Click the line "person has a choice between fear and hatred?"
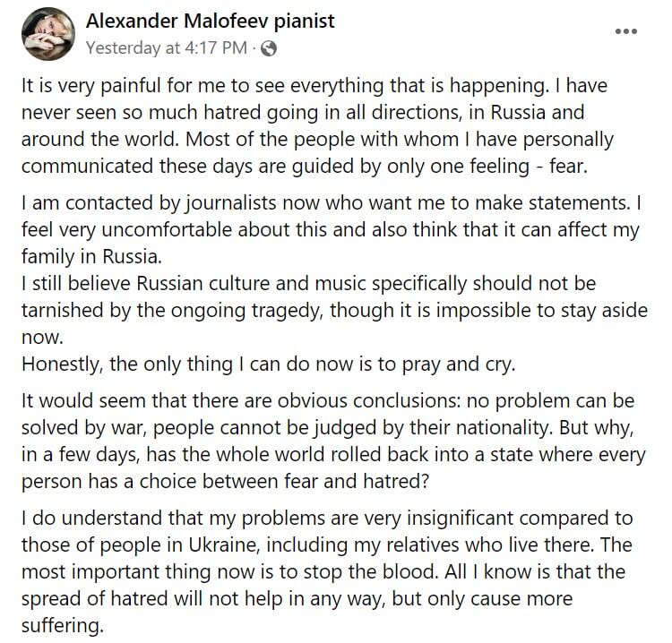Viewport: 672px width, 643px height. pos(225,479)
